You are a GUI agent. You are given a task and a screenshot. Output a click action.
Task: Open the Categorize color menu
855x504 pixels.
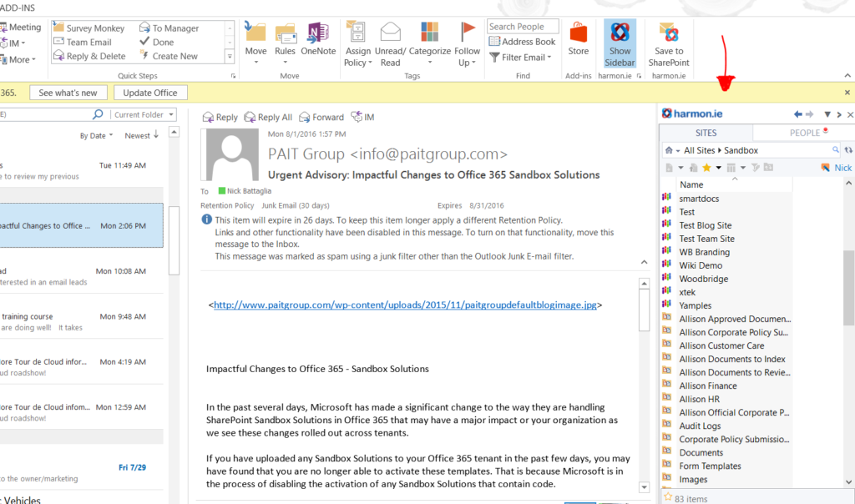(430, 43)
